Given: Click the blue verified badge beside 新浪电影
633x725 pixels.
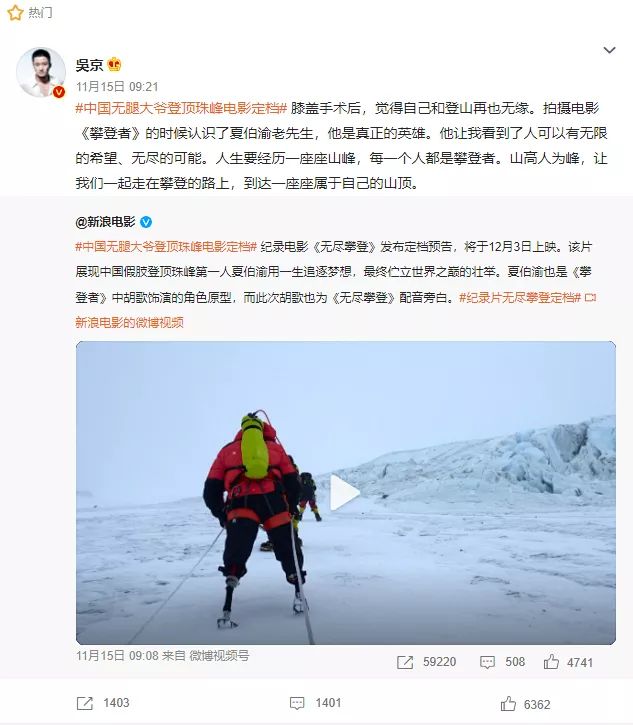Looking at the screenshot, I should (x=146, y=222).
